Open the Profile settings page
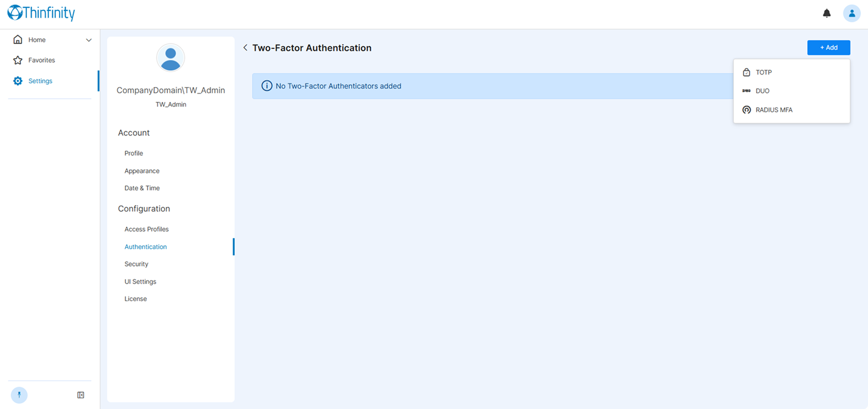Screen dimensions: 868x409 coord(133,153)
